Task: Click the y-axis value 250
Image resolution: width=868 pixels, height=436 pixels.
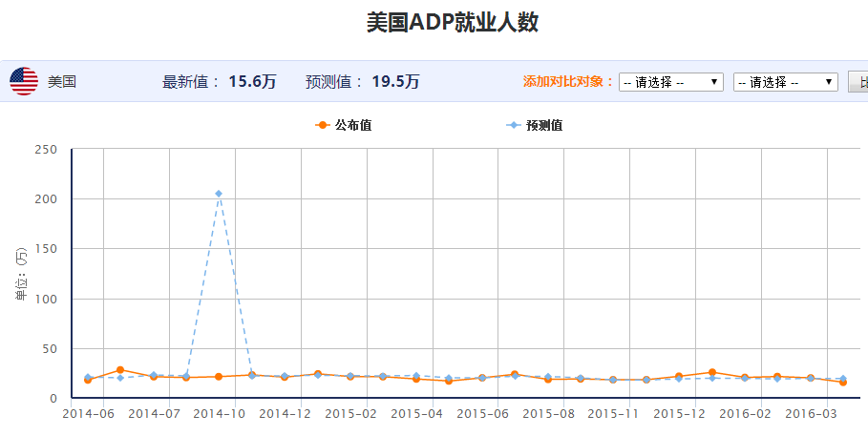Action: [x=46, y=150]
